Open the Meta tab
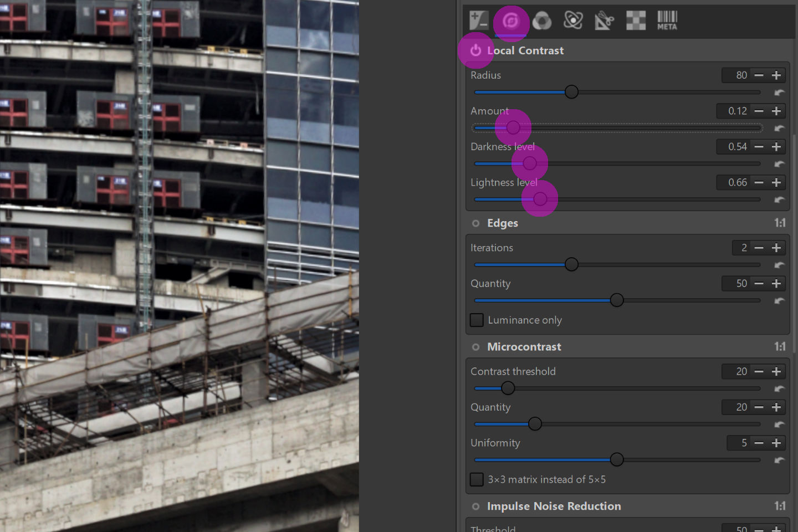The height and width of the screenshot is (532, 798). 667,21
